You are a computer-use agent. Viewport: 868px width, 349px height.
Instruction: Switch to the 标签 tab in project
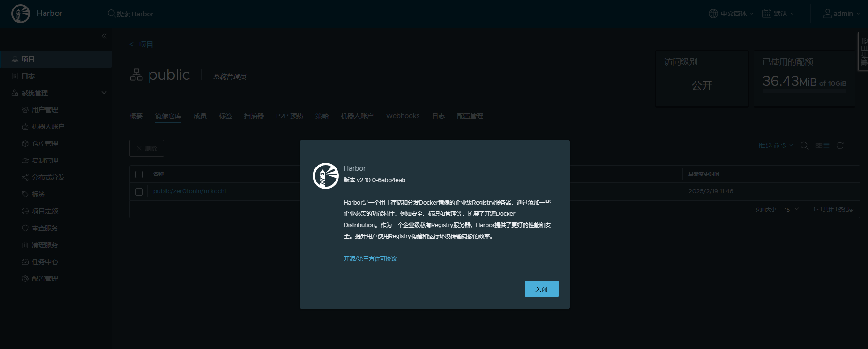pos(225,116)
